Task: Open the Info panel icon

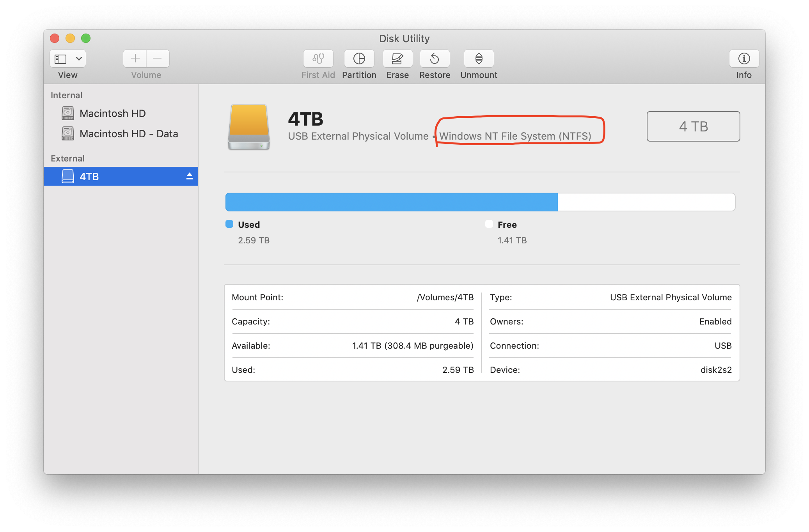Action: coord(743,59)
